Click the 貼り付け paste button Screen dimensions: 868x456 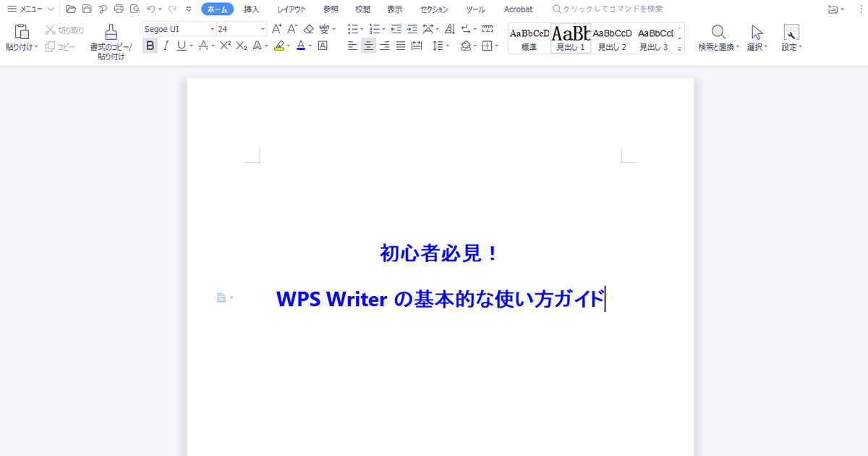click(x=21, y=33)
